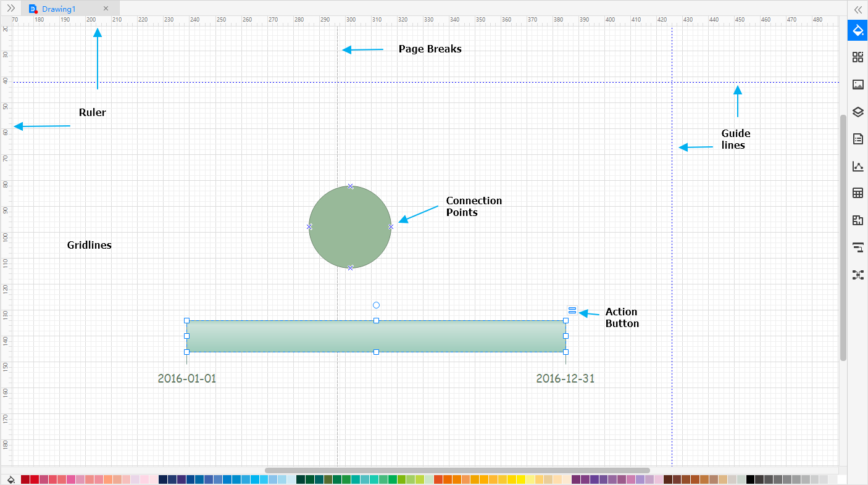Open the table grid panel icon
Image resolution: width=868 pixels, height=485 pixels.
point(858,193)
